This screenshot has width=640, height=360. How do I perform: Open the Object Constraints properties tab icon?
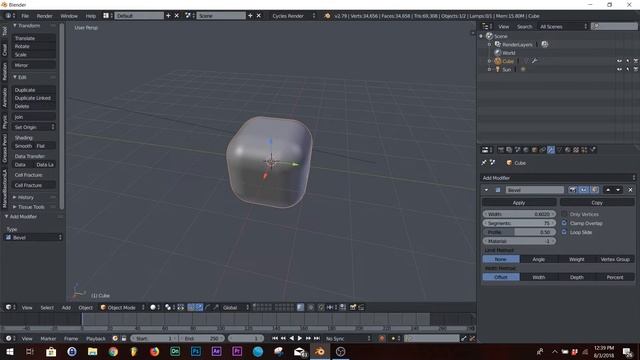coord(542,150)
